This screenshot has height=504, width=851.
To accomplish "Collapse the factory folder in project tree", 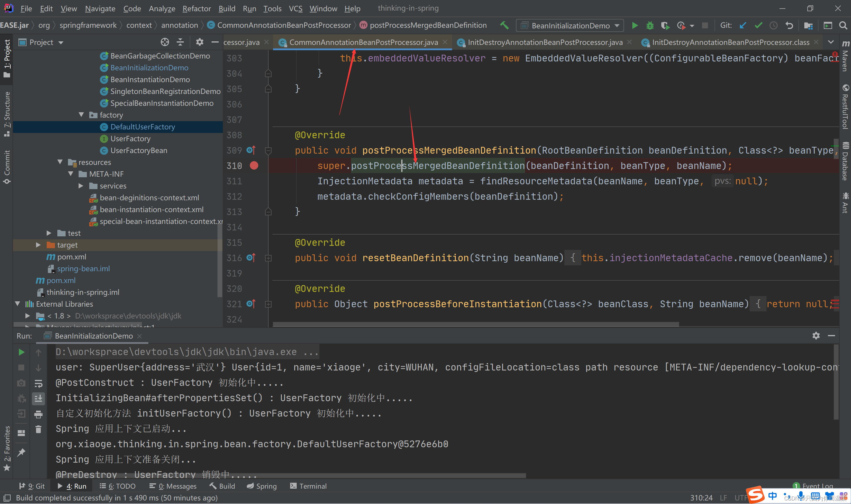I will (x=82, y=115).
